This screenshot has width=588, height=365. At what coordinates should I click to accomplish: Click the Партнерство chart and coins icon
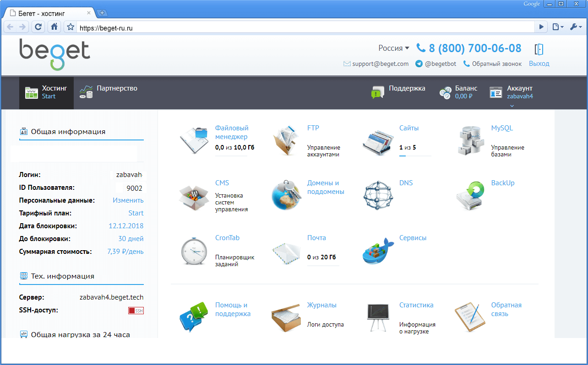[86, 91]
